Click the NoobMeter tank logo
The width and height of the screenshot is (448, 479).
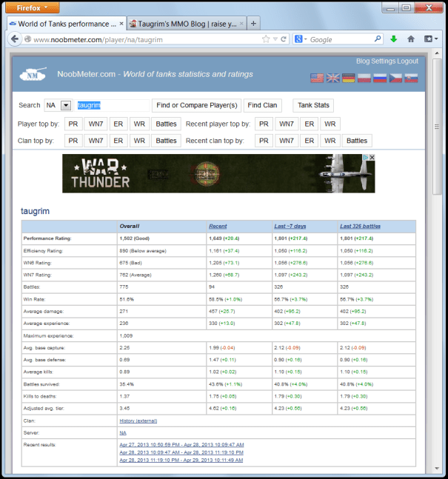(33, 74)
